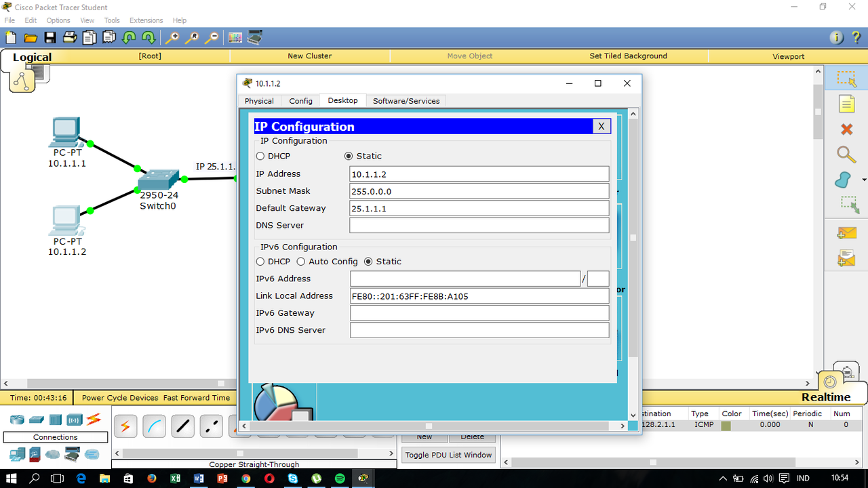Select the Switches device category icon

(x=37, y=420)
